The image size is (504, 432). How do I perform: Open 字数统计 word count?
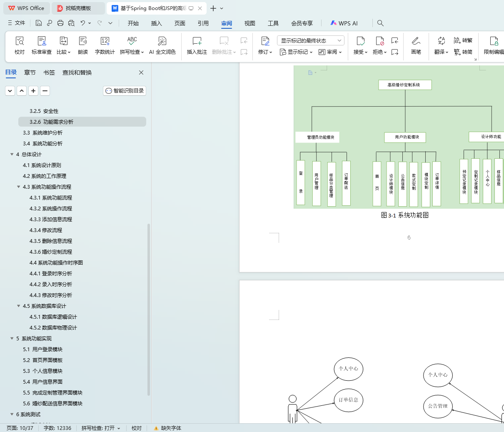coord(105,45)
